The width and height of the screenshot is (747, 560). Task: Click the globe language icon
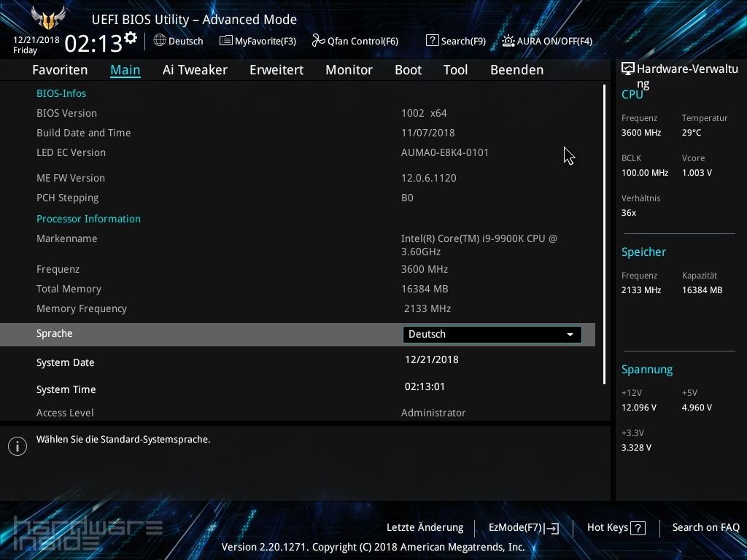[x=160, y=41]
